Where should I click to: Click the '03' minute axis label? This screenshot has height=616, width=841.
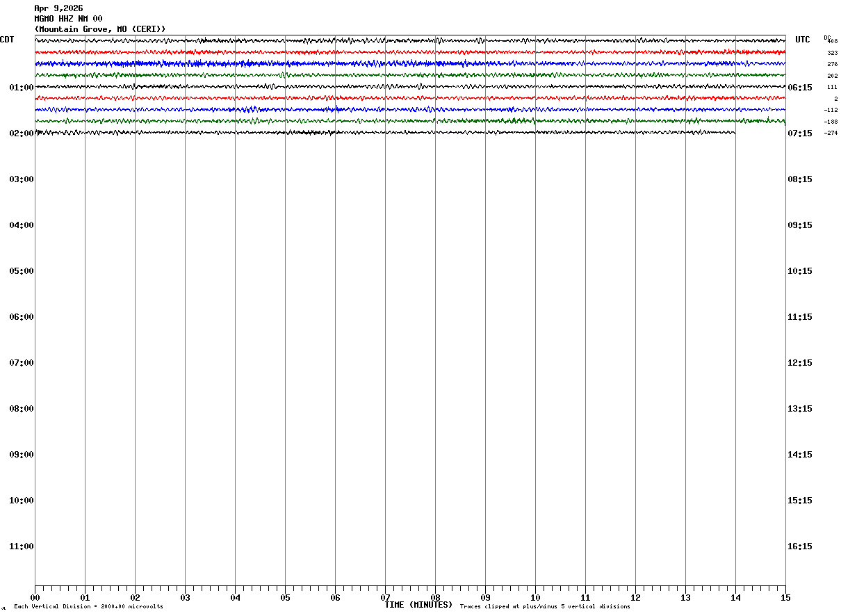pyautogui.click(x=185, y=598)
